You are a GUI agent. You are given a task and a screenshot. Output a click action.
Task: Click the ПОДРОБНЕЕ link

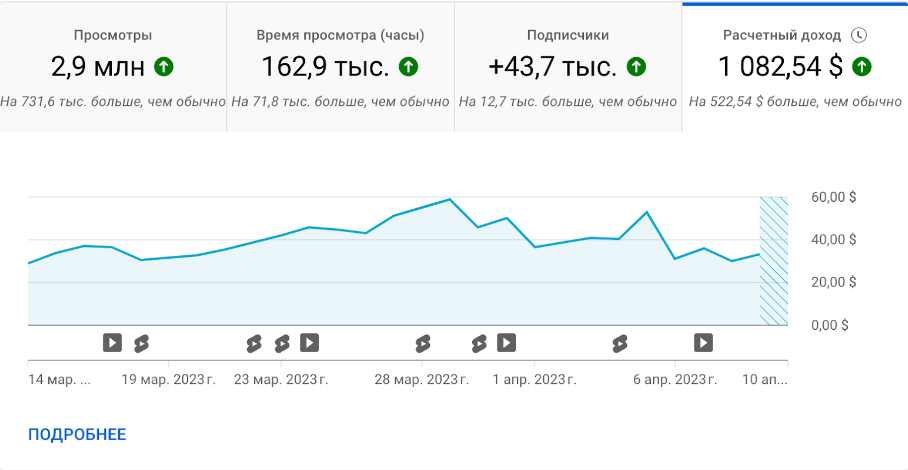point(77,435)
